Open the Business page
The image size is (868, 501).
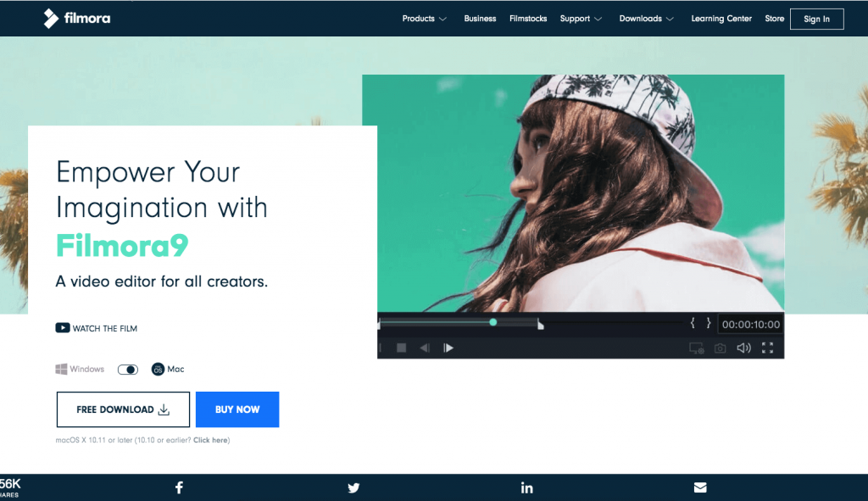tap(480, 19)
